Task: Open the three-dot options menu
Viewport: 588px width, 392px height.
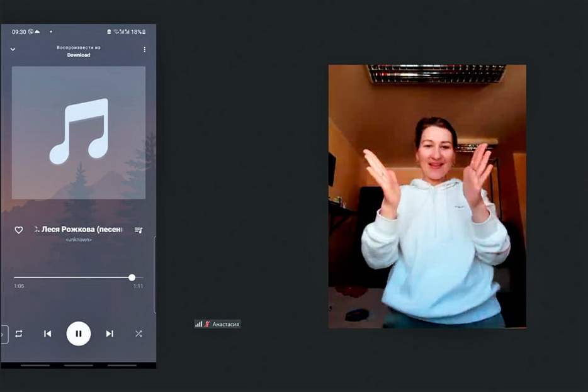Action: [x=144, y=50]
